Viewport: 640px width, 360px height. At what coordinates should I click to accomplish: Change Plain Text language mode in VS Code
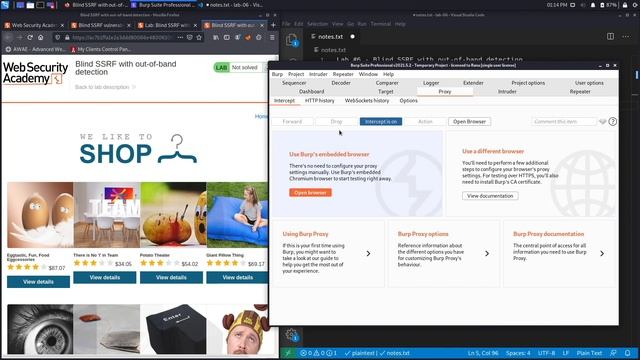589,353
